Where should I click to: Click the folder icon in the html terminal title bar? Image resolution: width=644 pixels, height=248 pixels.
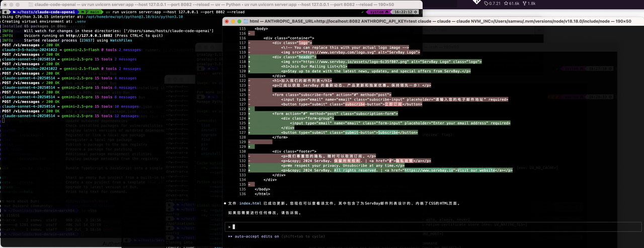[246, 22]
